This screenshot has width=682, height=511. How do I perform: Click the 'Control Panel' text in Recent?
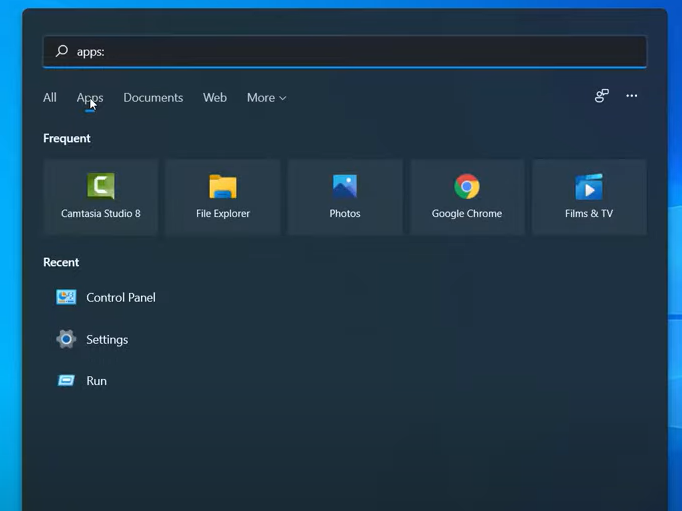point(121,297)
